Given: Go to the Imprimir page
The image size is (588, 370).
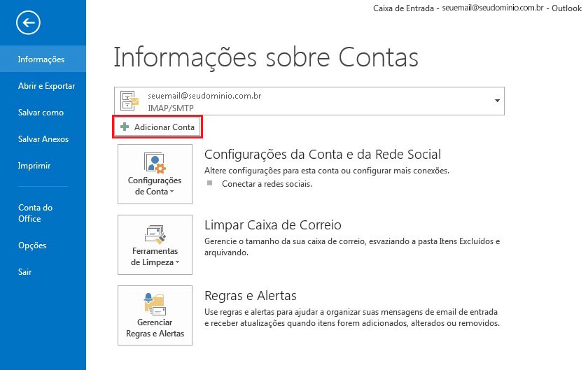Looking at the screenshot, I should point(34,166).
